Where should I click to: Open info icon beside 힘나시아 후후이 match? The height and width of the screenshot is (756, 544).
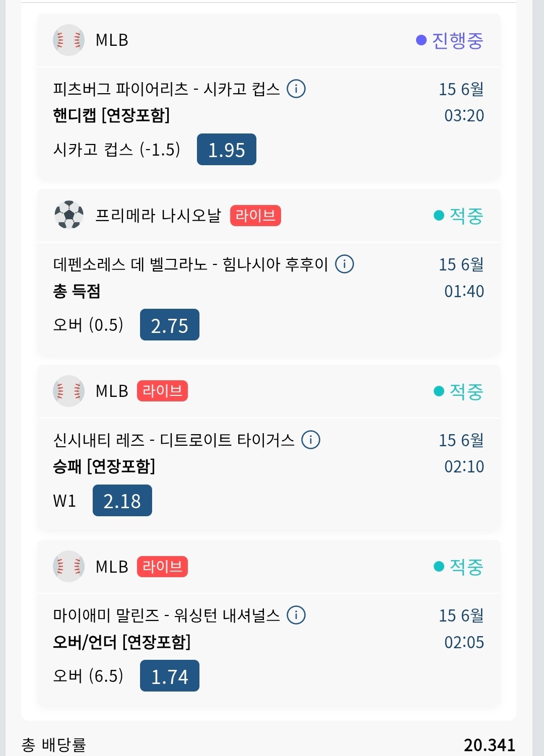(345, 264)
